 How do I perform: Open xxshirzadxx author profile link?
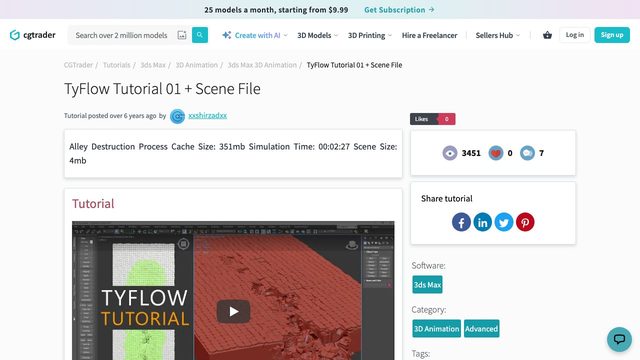pos(207,116)
